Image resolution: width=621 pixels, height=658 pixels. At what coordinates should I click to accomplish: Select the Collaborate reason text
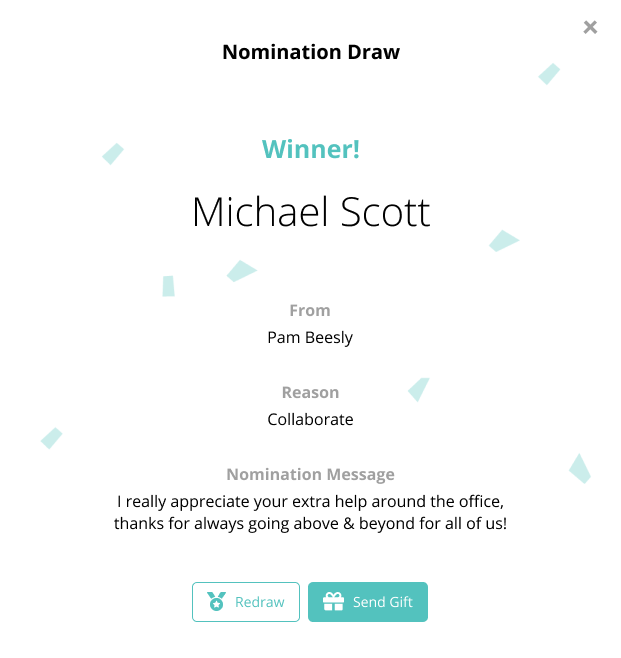click(310, 419)
